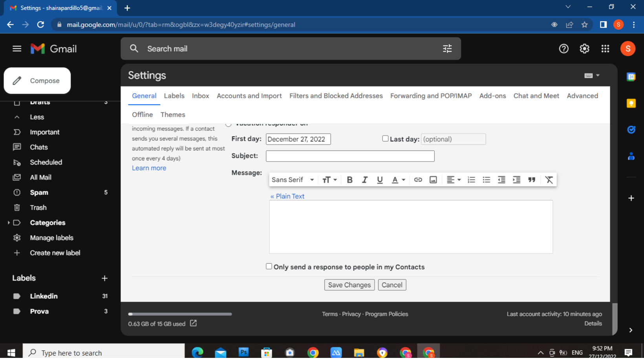Open the Learn more link
Image resolution: width=644 pixels, height=363 pixels.
tap(149, 168)
